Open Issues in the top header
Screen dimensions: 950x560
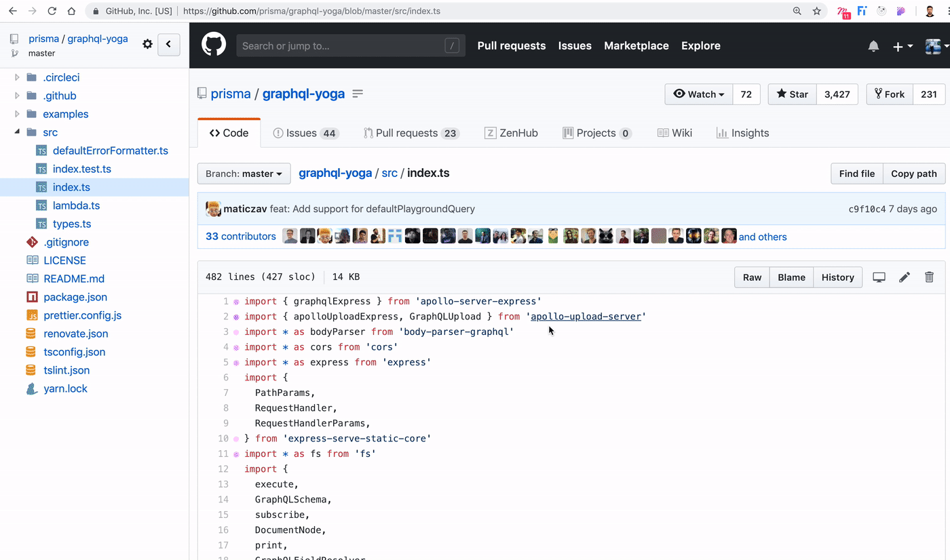coord(575,46)
